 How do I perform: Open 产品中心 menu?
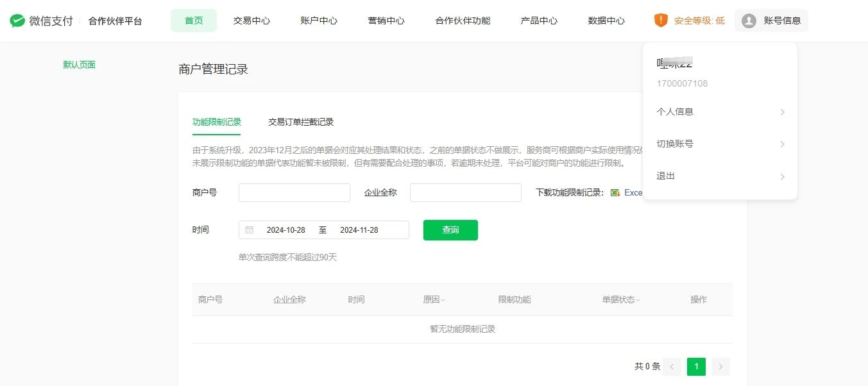pos(539,21)
